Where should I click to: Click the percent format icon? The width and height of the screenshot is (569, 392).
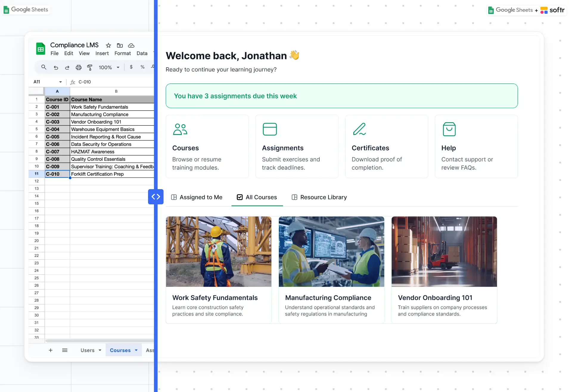[x=142, y=67]
